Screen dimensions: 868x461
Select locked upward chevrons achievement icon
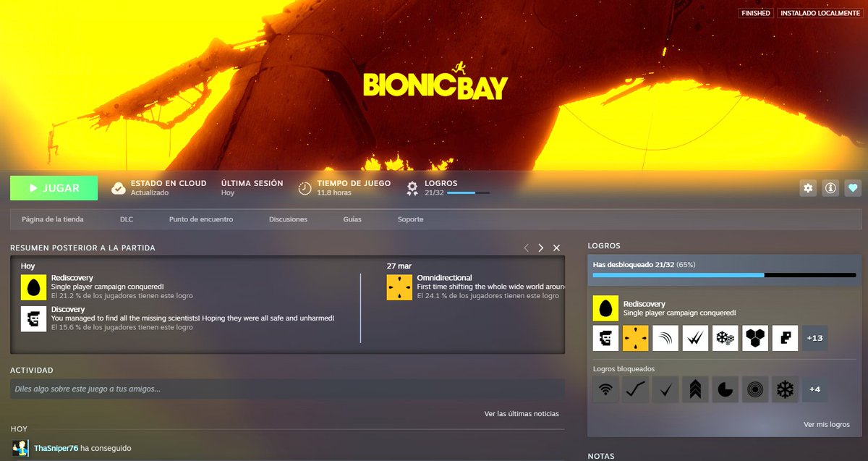[x=695, y=389]
